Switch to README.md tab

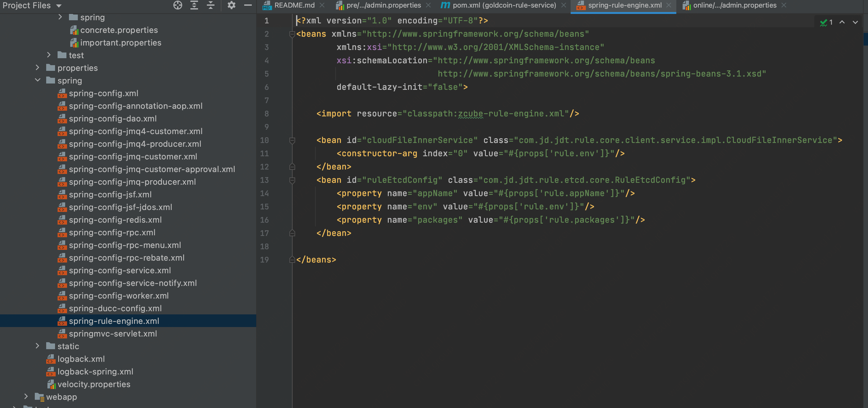(x=294, y=5)
